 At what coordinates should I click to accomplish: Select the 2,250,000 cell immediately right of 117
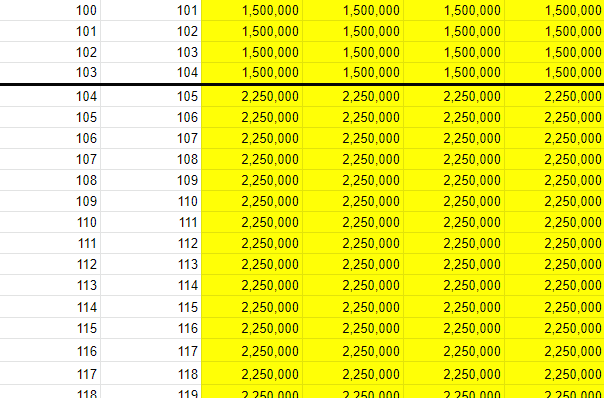click(x=252, y=350)
